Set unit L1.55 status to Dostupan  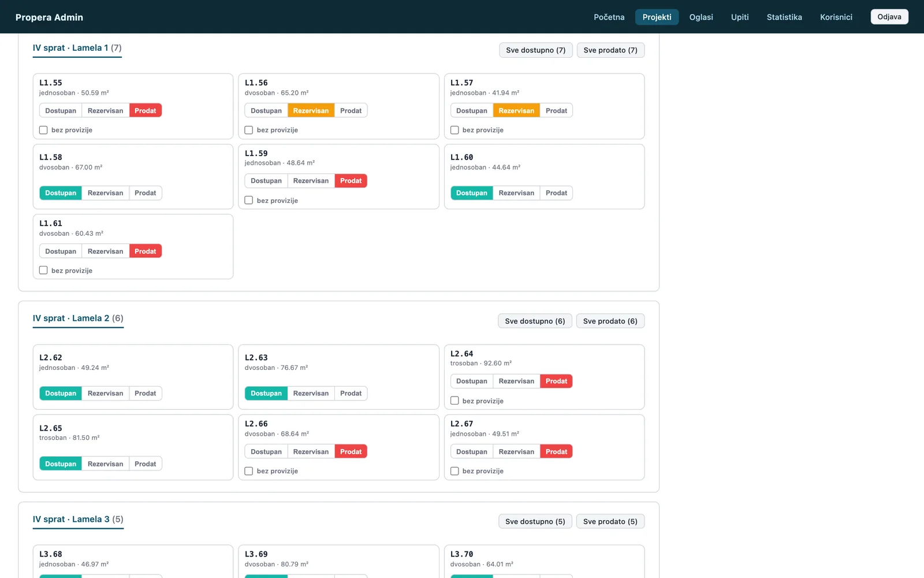point(61,110)
